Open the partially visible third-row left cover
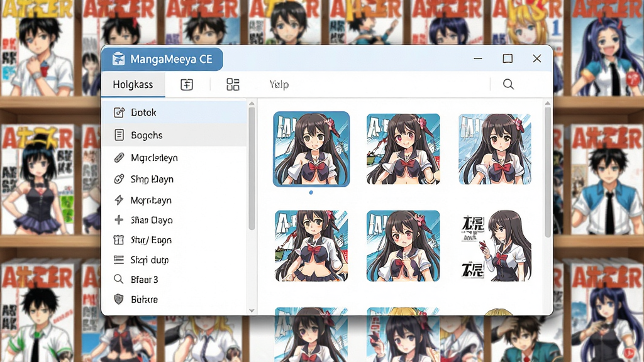Image resolution: width=644 pixels, height=362 pixels. (311, 312)
